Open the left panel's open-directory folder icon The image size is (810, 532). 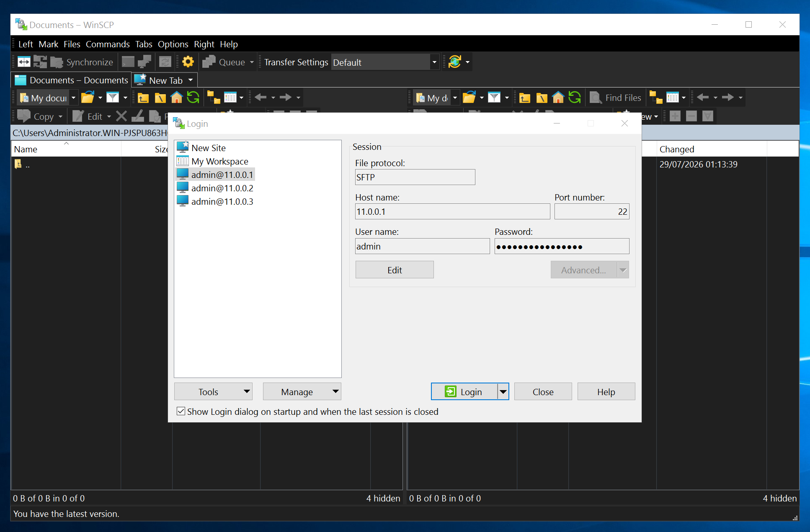click(x=88, y=98)
